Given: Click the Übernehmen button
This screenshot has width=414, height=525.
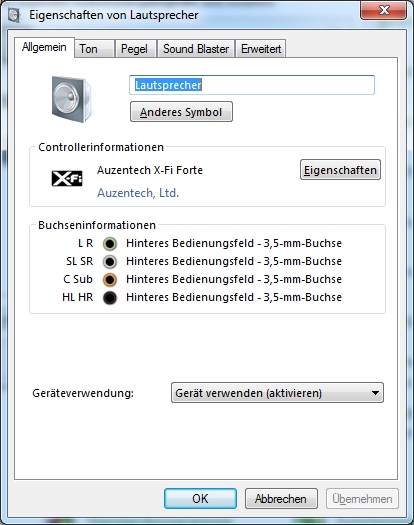Looking at the screenshot, I should coord(362,499).
